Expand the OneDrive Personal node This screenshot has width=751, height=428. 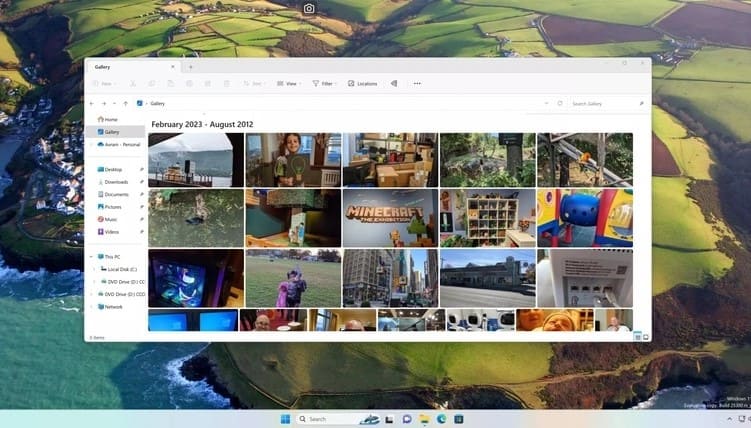point(91,144)
